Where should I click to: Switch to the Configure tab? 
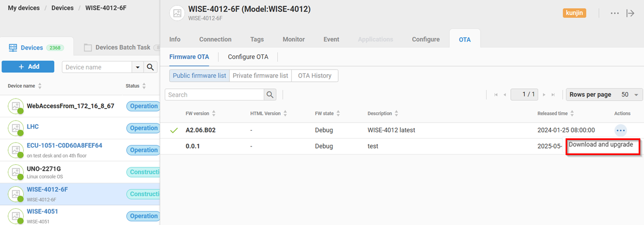click(426, 39)
